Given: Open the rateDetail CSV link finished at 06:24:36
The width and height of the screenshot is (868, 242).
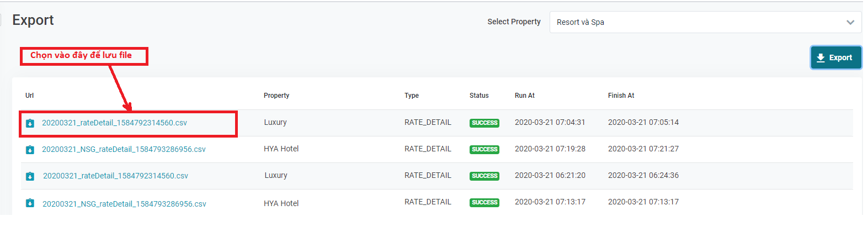Looking at the screenshot, I should point(115,176).
